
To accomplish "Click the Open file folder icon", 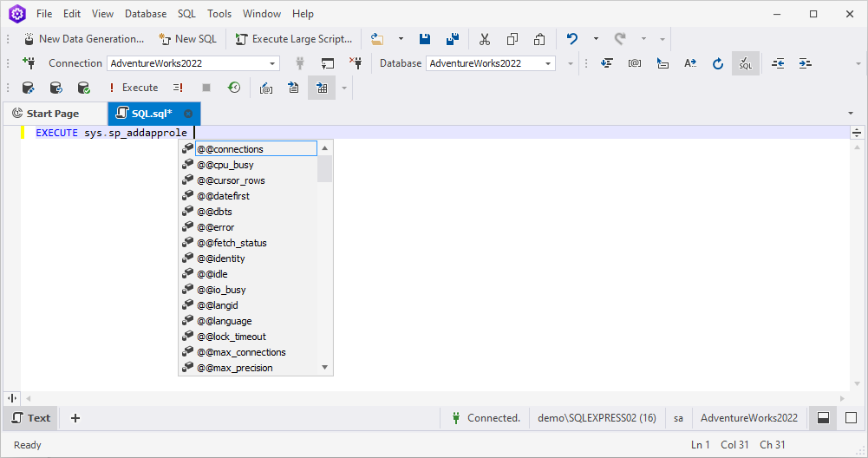I will (x=377, y=39).
